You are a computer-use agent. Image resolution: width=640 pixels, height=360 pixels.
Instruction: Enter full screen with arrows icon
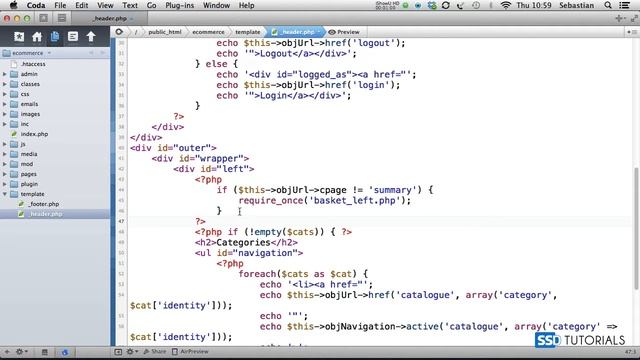click(634, 18)
